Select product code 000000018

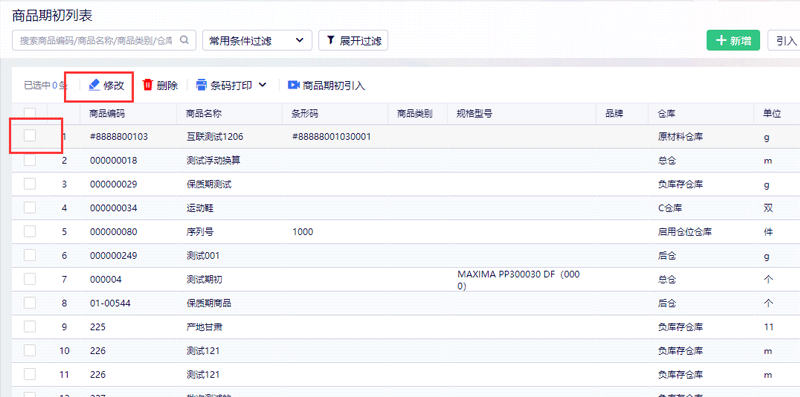coord(113,161)
